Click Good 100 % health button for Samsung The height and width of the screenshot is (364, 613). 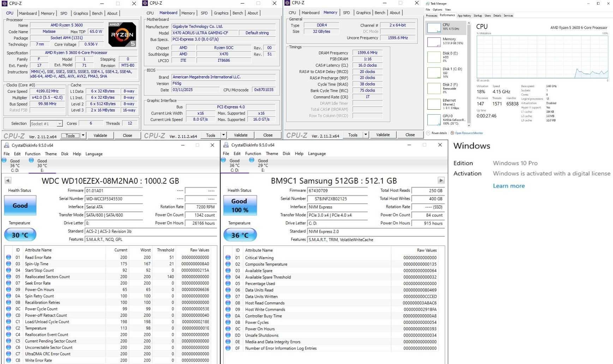240,205
